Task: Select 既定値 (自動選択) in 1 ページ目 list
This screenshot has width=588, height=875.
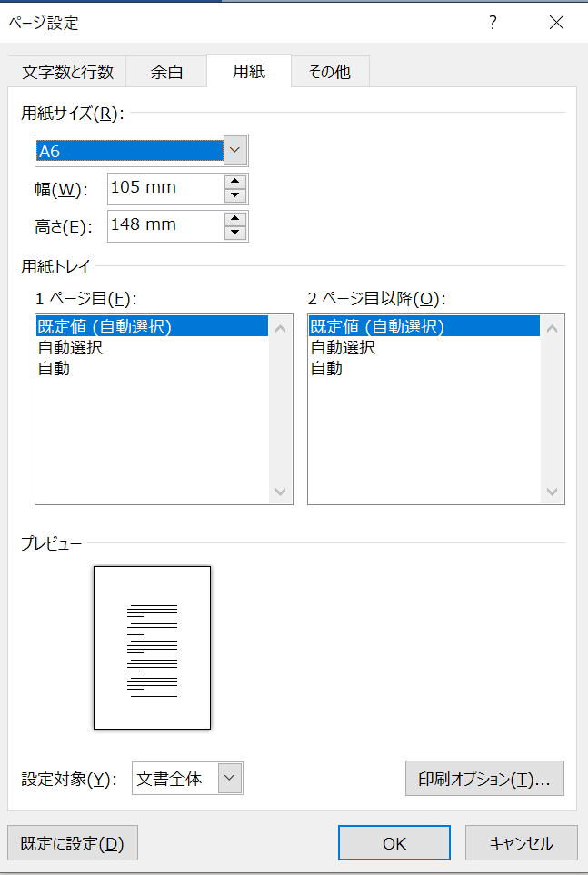Action: point(152,326)
